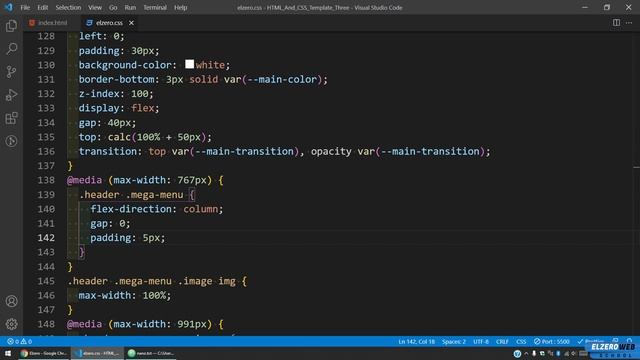Open the Explorer view in activity bar
The image size is (640, 360).
coord(11,26)
